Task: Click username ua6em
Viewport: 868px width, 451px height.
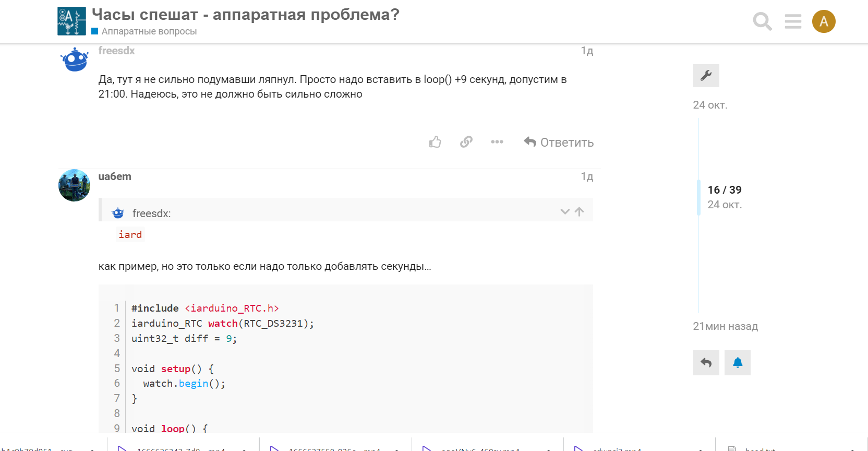Action: (x=115, y=176)
